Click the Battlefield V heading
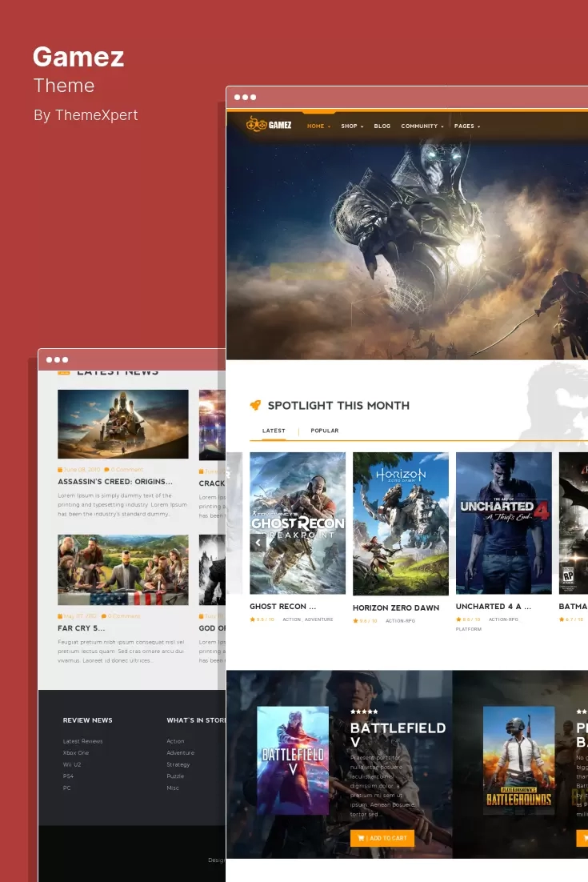Viewport: 588px width, 882px height. 398,735
